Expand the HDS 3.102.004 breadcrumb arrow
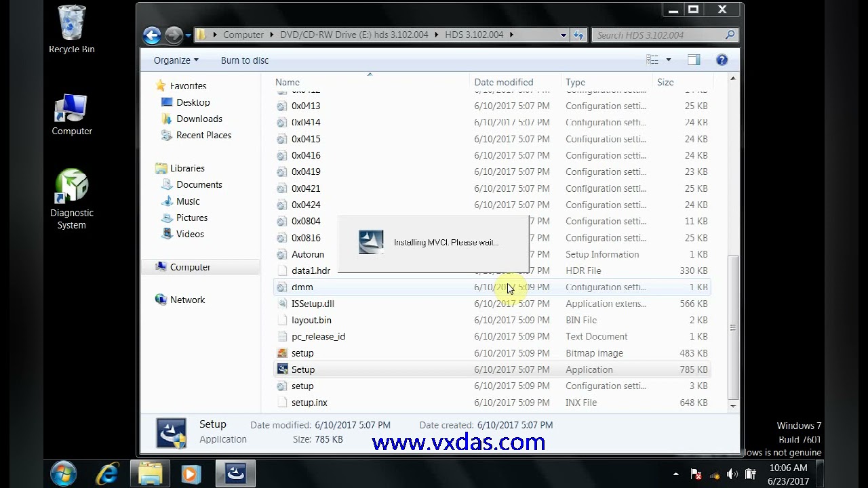Image resolution: width=868 pixels, height=488 pixels. 511,35
